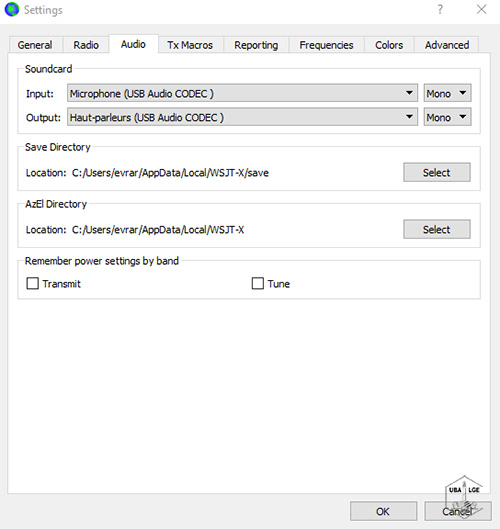
Task: Click Select for the Save Directory
Action: point(437,172)
